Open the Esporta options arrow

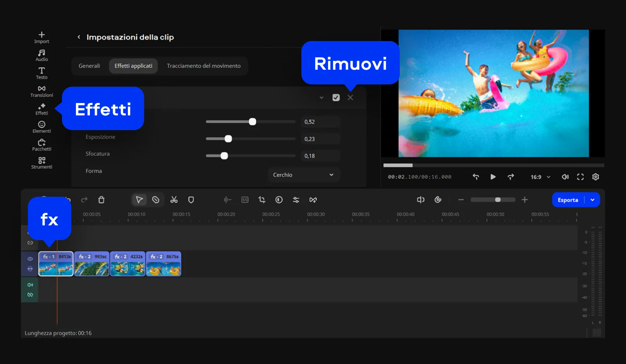click(x=592, y=200)
